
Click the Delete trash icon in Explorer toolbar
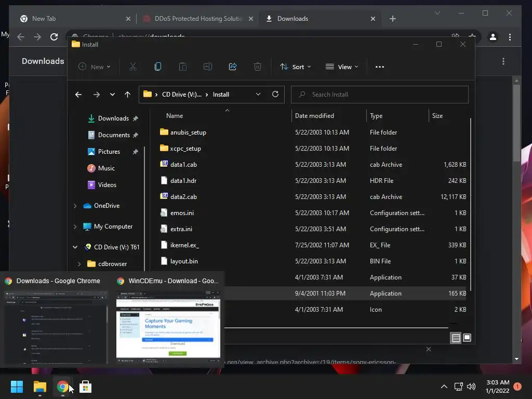click(258, 67)
